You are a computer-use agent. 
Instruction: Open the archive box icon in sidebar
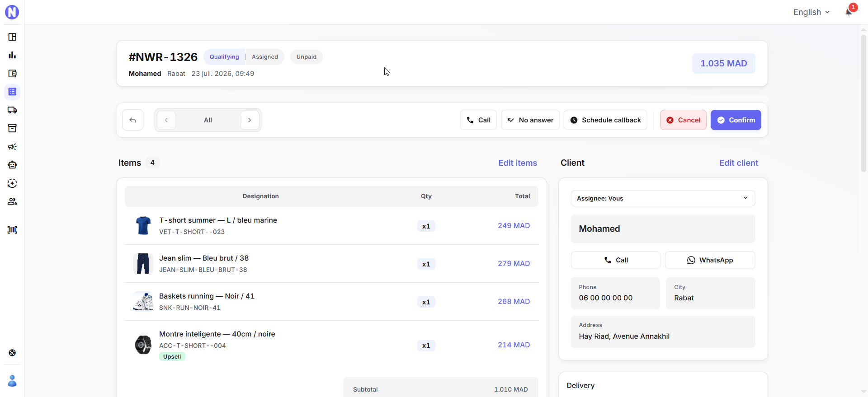coord(12,128)
